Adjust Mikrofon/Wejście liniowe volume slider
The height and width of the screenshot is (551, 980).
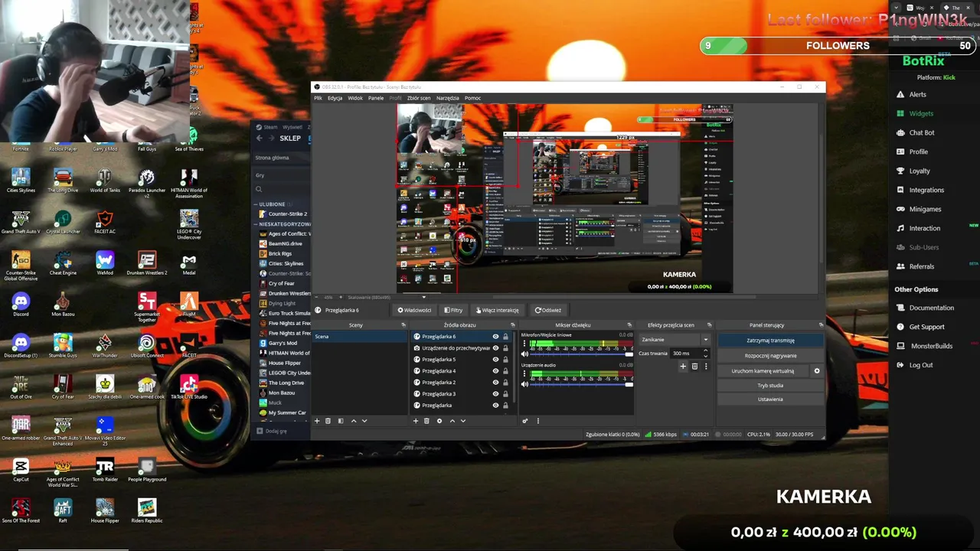(582, 354)
